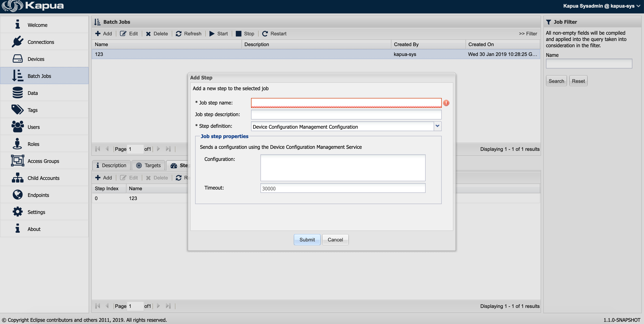Open Access Groups

(43, 161)
